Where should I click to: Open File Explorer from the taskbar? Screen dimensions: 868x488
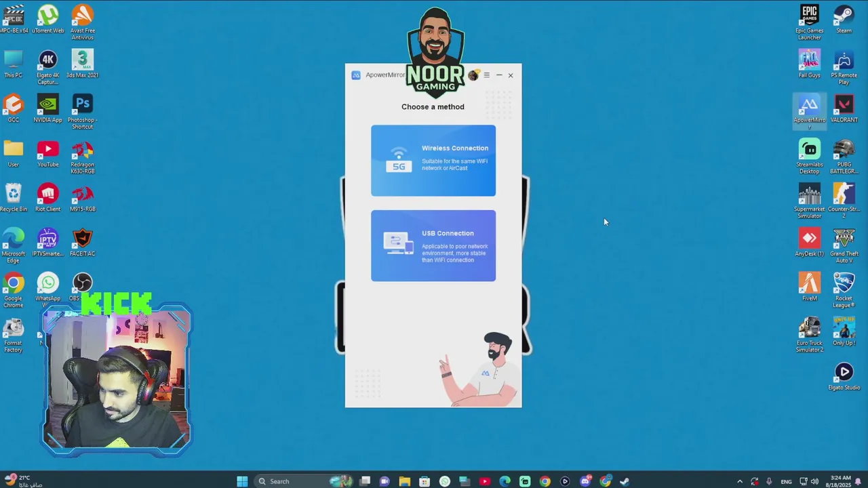[x=404, y=481]
